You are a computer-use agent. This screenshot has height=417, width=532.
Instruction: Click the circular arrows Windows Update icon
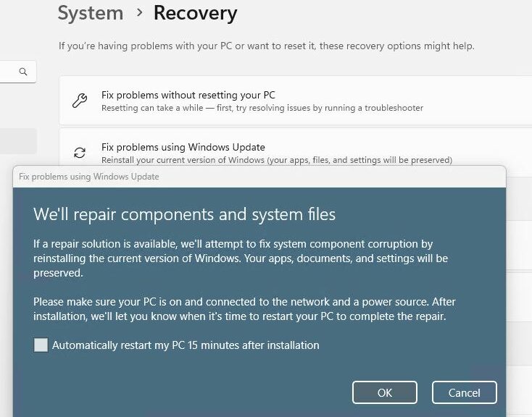click(x=80, y=153)
